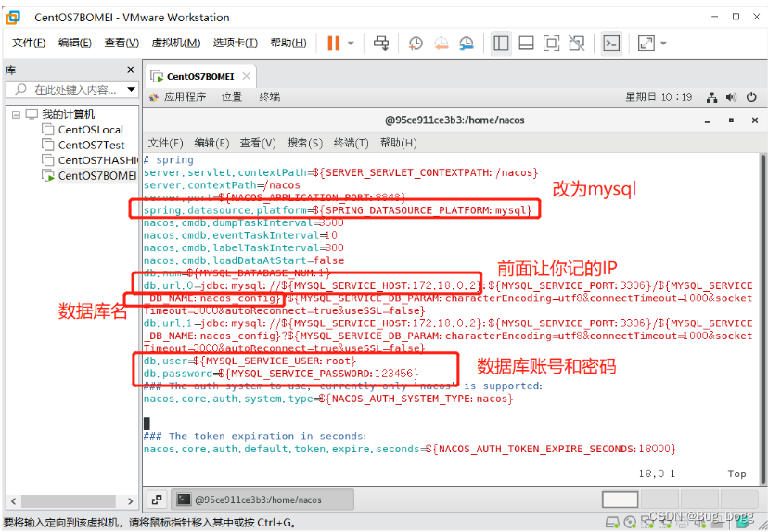Open the library search dropdown arrow
Image resolution: width=768 pixels, height=532 pixels.
[132, 90]
